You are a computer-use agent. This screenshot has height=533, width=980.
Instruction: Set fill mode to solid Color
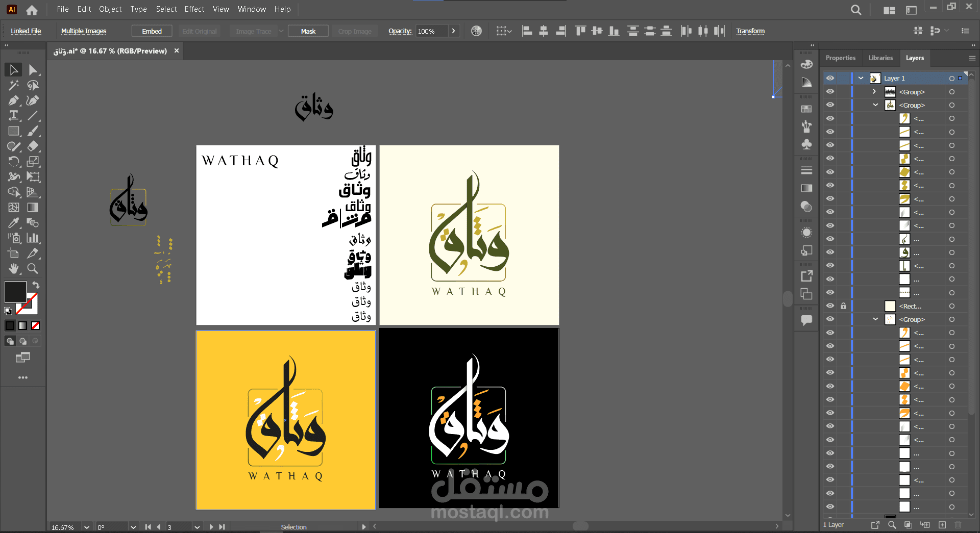click(10, 325)
